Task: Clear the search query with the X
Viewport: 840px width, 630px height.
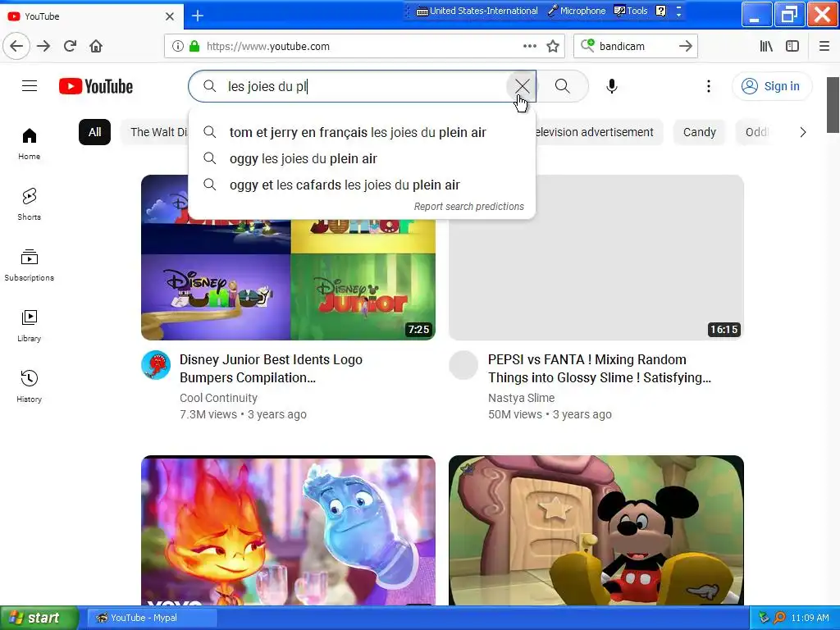Action: pyautogui.click(x=522, y=86)
